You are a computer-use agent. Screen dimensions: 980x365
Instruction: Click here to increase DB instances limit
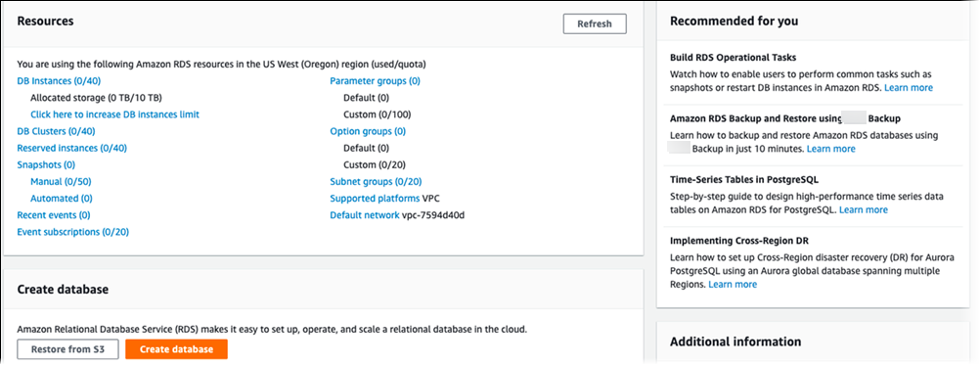(115, 114)
